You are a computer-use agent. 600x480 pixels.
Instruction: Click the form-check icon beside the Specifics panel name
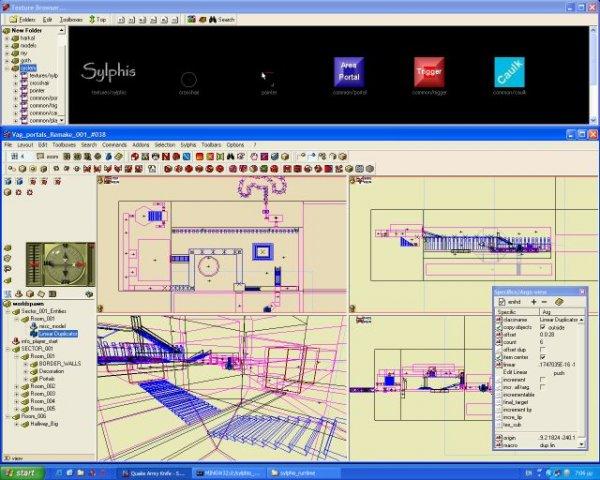click(x=502, y=302)
